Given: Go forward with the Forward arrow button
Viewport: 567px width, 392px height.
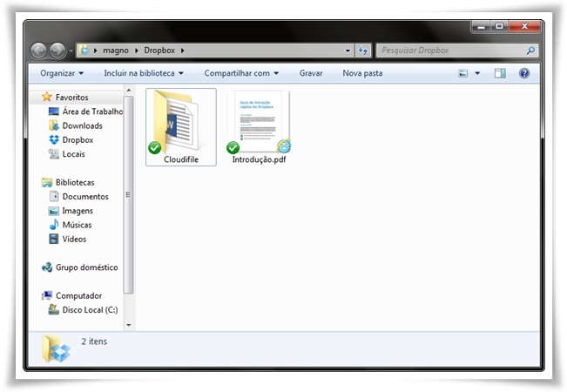Looking at the screenshot, I should (57, 51).
